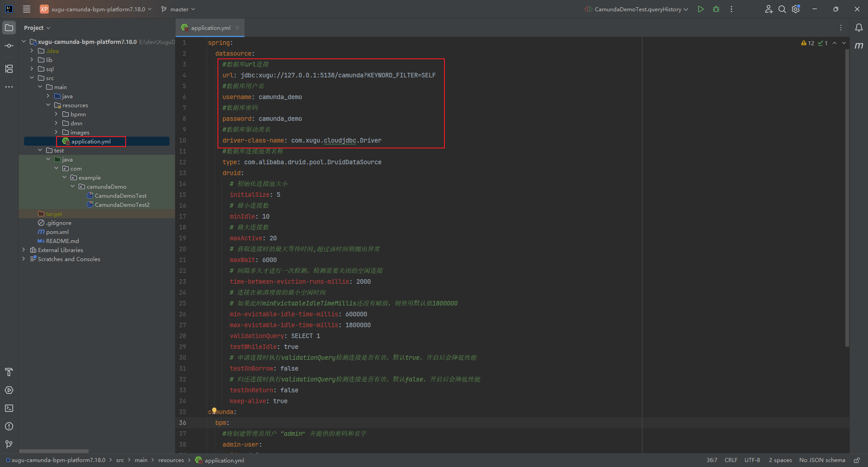Click the UTF-8 encoding widget

click(x=752, y=460)
